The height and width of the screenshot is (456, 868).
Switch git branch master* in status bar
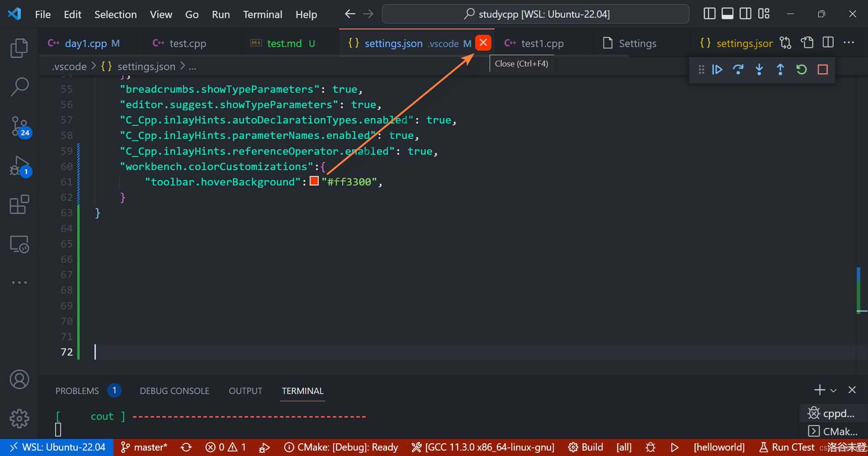coord(144,447)
